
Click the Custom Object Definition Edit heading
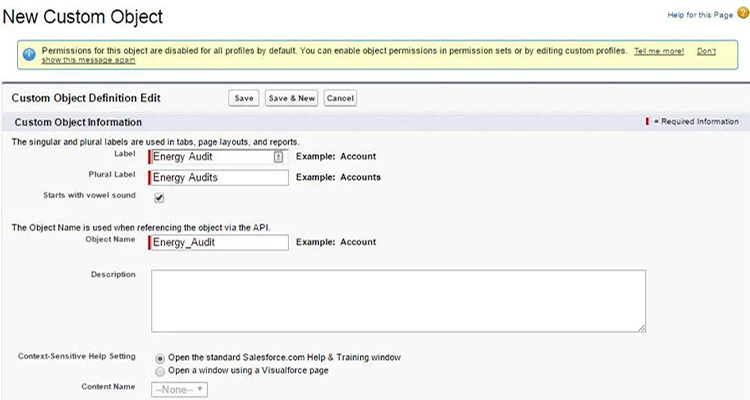point(86,98)
